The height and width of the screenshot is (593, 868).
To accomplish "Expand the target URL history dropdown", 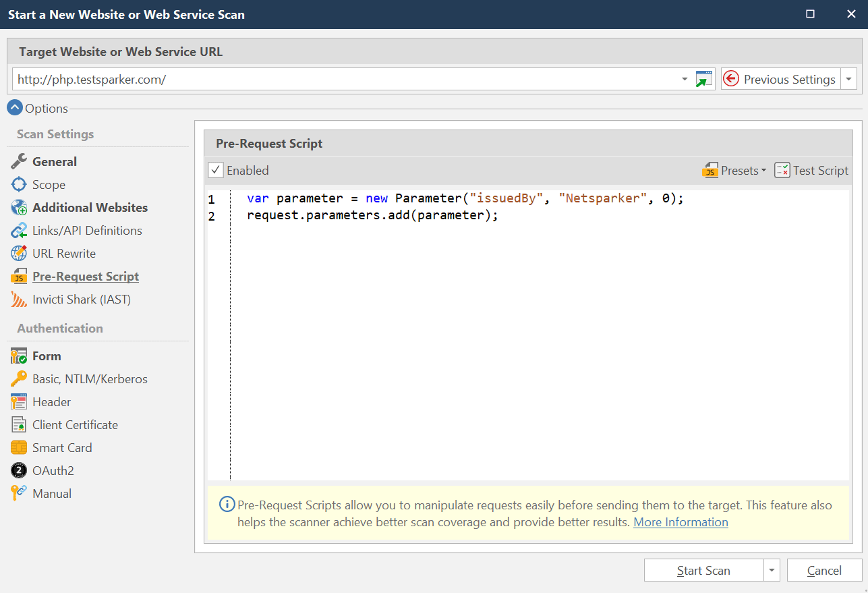I will pyautogui.click(x=685, y=80).
